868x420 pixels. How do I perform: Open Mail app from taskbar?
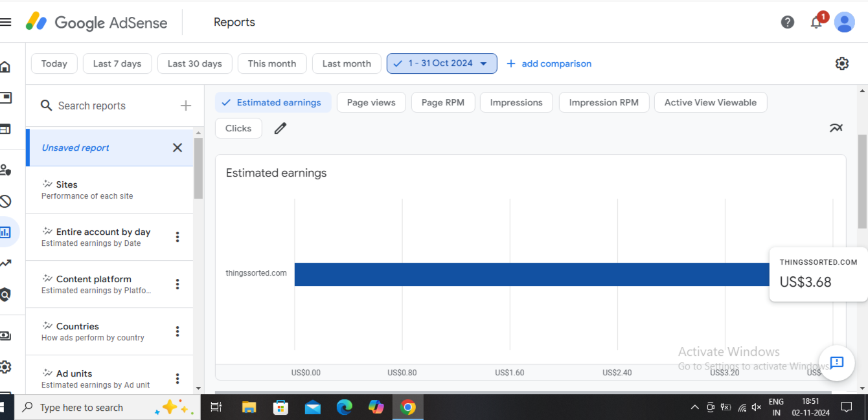(x=312, y=407)
